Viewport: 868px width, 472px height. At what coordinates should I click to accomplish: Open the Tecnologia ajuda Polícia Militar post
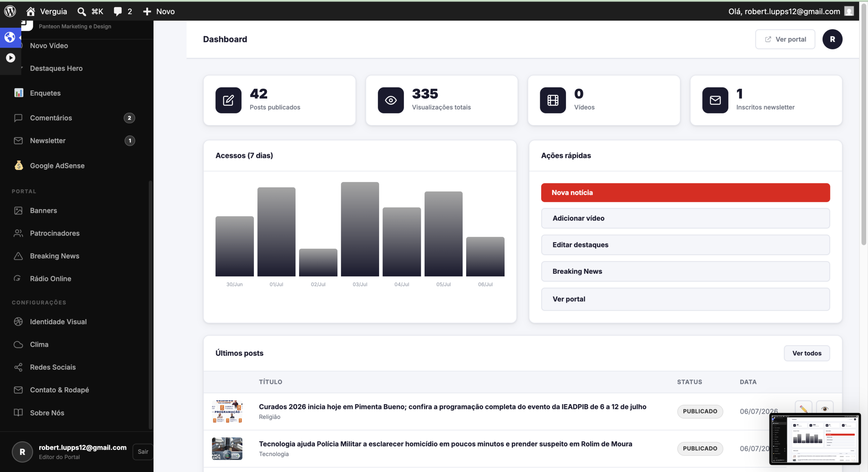(x=446, y=444)
